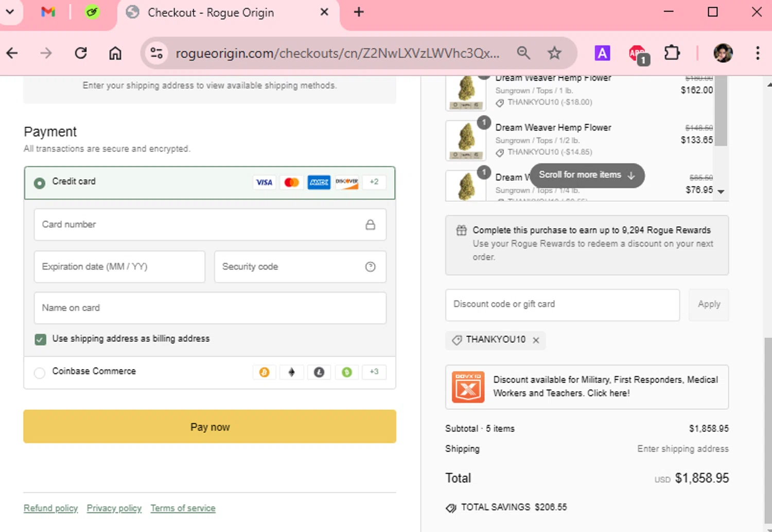Click the Amex card logo
The width and height of the screenshot is (772, 532).
(319, 182)
